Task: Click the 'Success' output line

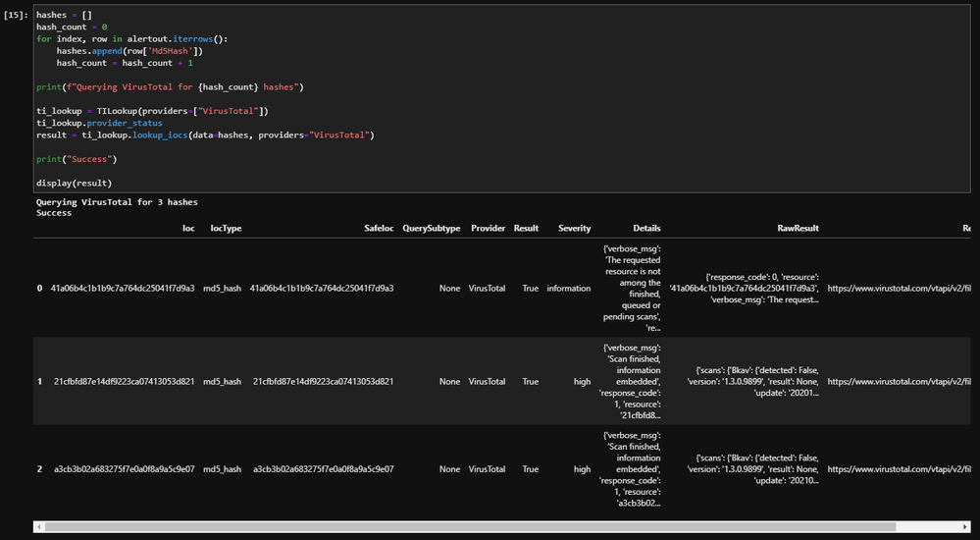Action: click(54, 213)
